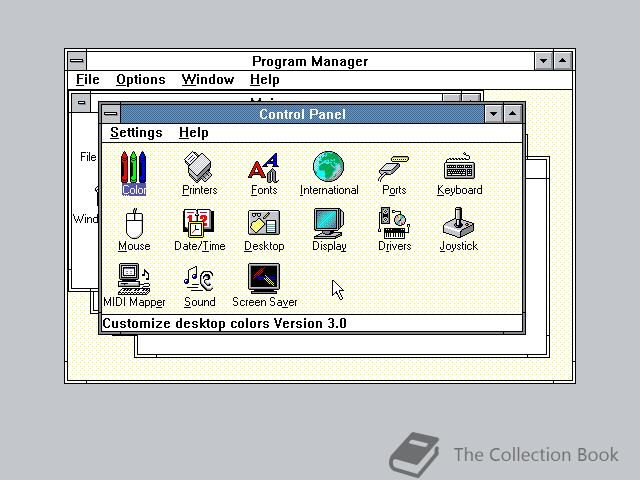Click the Program Manager title bar

310,61
